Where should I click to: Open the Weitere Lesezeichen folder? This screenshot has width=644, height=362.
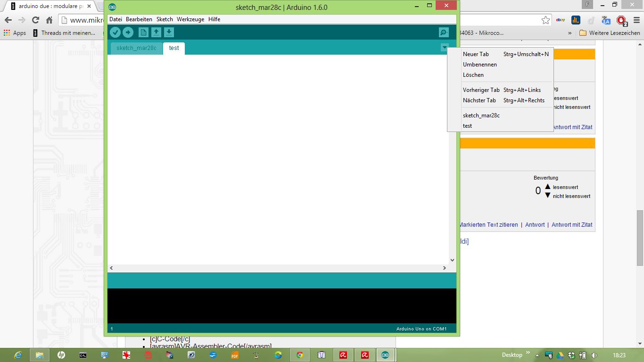pos(610,33)
